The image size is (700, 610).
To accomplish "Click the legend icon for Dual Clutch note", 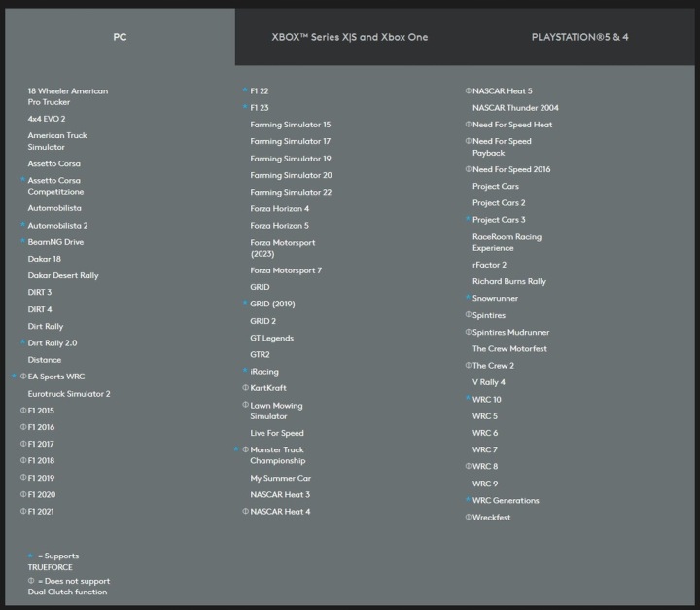I will click(x=31, y=581).
